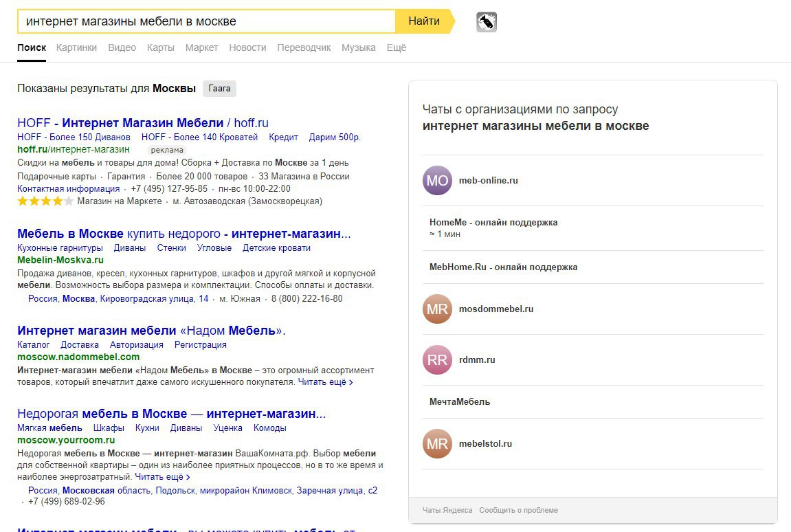Open the mosdommebel.ru MR avatar
Screen dimensions: 791x532
(x=437, y=309)
